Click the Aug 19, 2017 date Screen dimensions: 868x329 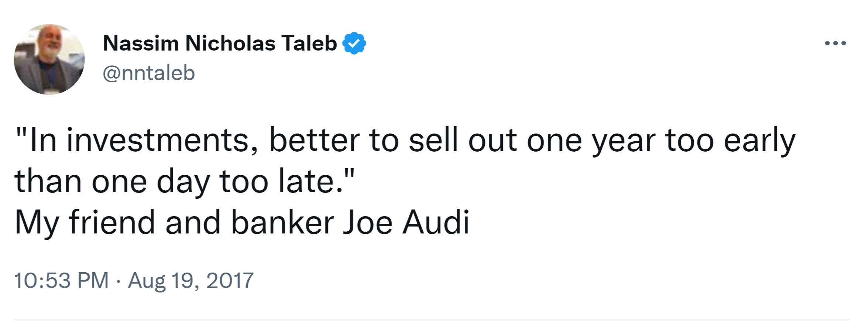point(191,281)
